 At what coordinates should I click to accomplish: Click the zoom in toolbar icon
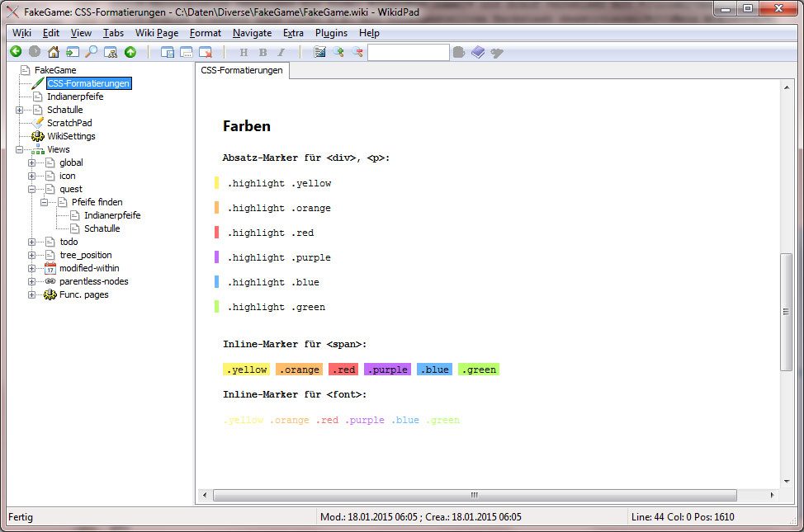(338, 52)
